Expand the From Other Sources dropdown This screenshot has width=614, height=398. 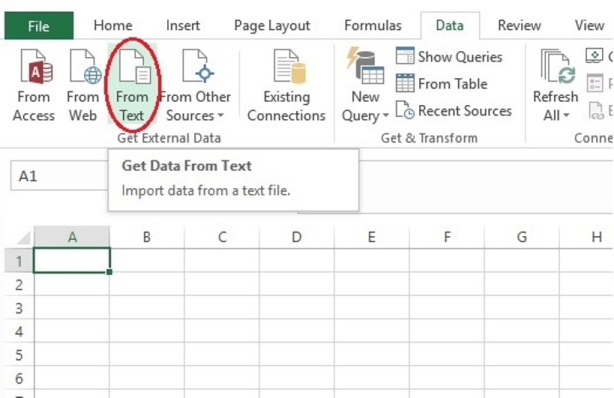pyautogui.click(x=220, y=116)
